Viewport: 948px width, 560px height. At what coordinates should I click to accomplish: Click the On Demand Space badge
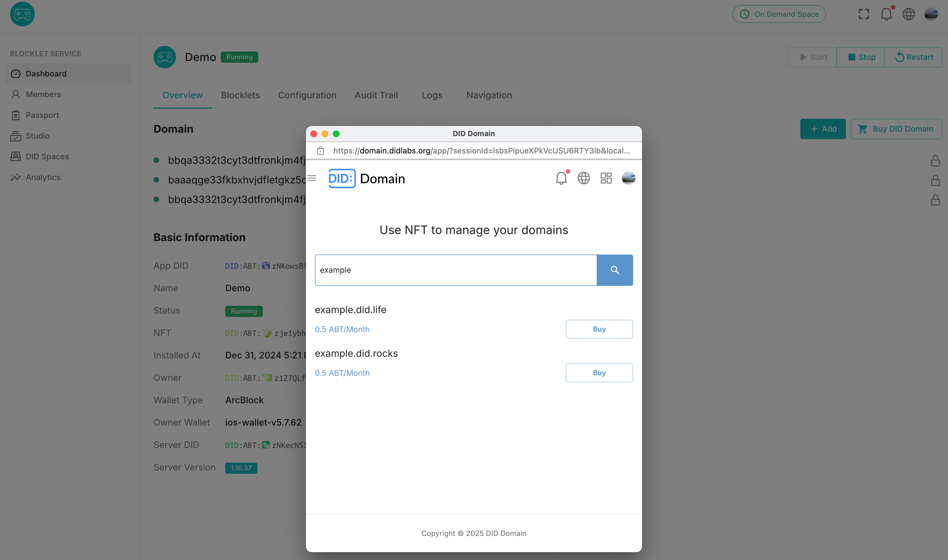tap(779, 14)
